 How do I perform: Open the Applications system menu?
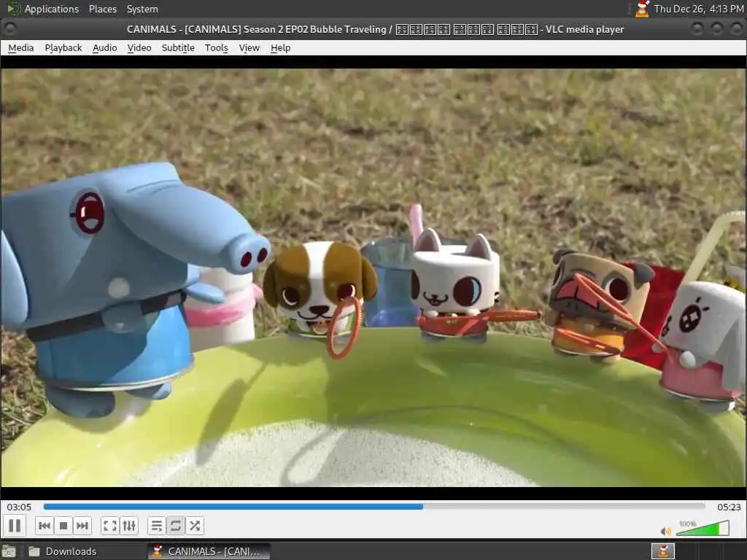click(52, 9)
